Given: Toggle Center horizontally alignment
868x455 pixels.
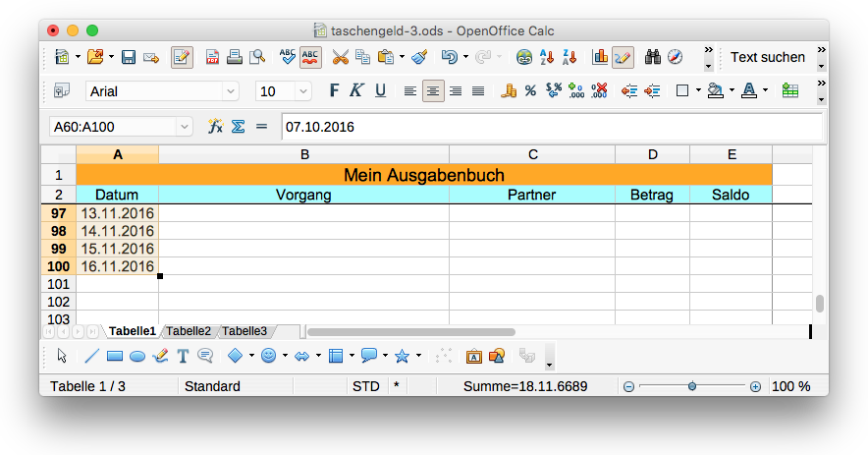Looking at the screenshot, I should click(433, 90).
